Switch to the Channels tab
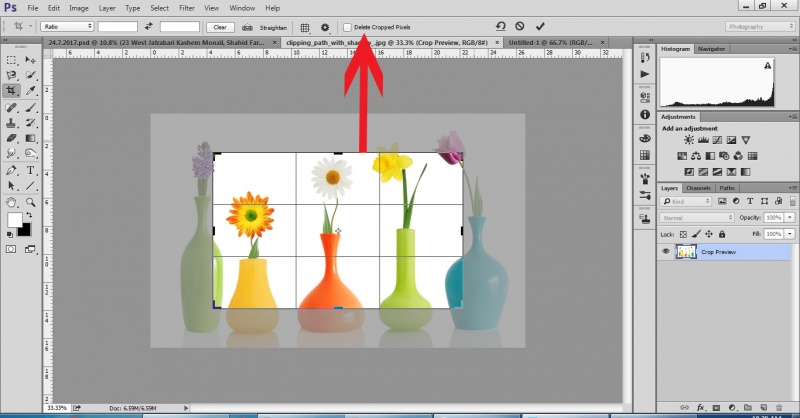 tap(698, 188)
